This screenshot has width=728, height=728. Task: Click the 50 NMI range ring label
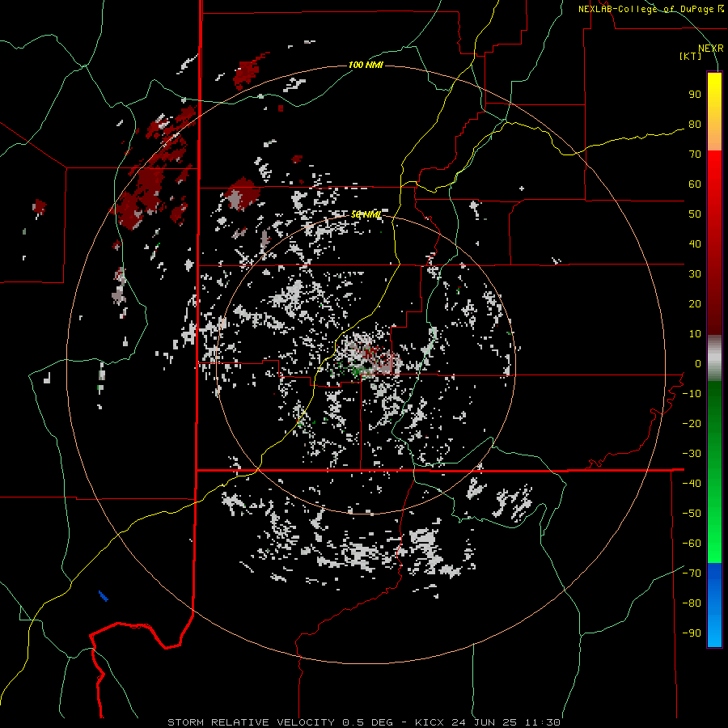(366, 214)
